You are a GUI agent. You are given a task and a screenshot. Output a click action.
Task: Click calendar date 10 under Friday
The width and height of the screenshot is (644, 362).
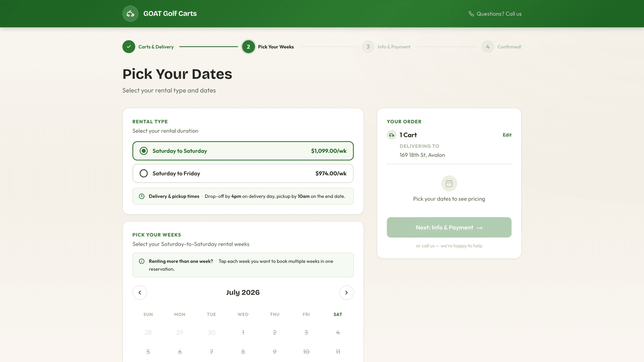[x=306, y=352]
